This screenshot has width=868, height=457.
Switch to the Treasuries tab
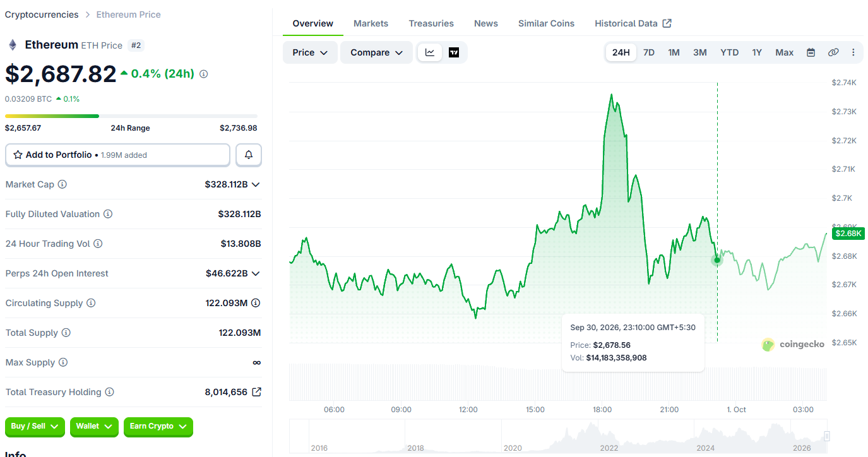[431, 23]
